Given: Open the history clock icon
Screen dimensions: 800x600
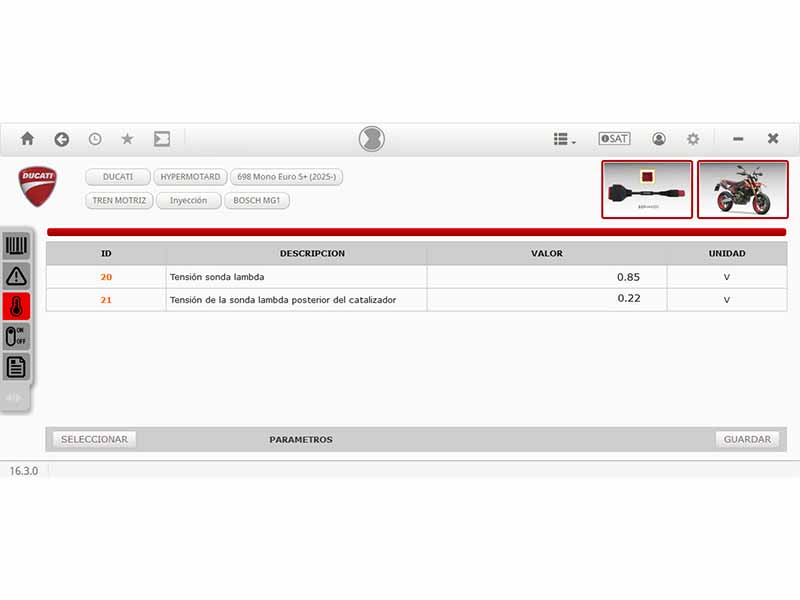Looking at the screenshot, I should click(x=95, y=139).
